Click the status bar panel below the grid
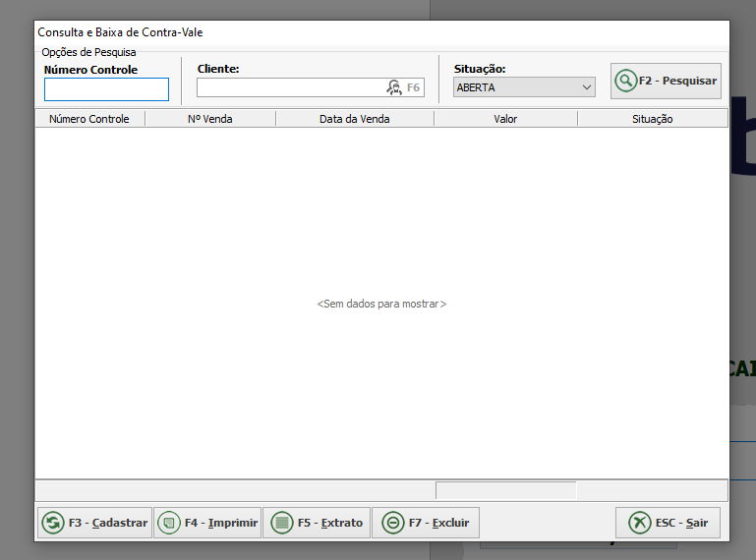The width and height of the screenshot is (756, 560). coord(505,490)
